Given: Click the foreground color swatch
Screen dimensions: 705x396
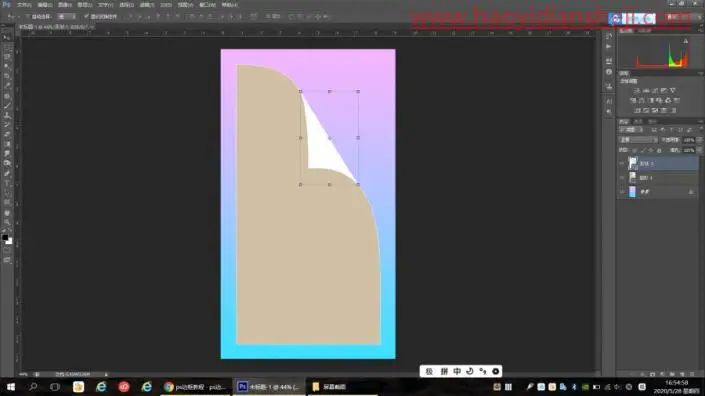Looking at the screenshot, I should (x=5, y=237).
